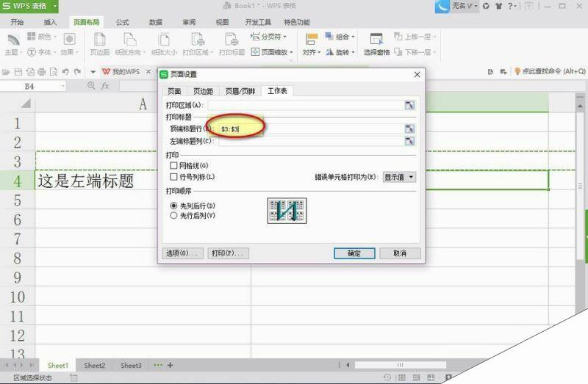Click the 顶端标题行 input field
The height and width of the screenshot is (384, 588).
(311, 129)
